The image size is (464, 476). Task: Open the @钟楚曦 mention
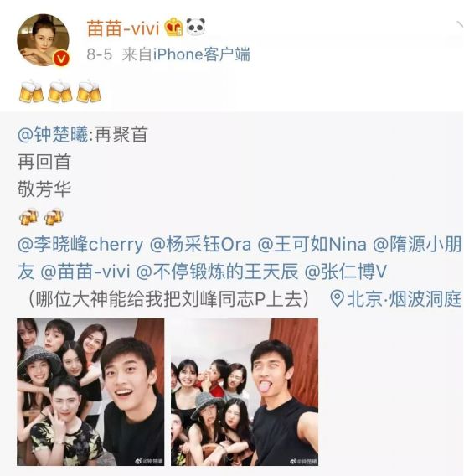point(53,134)
